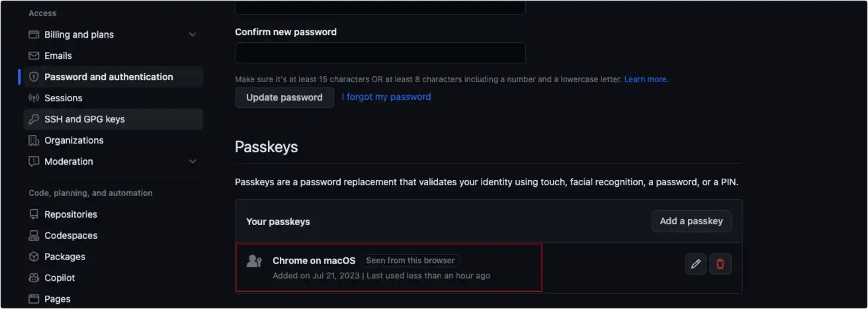The width and height of the screenshot is (868, 309).
Task: Click the Copilot icon in sidebar
Action: 34,278
